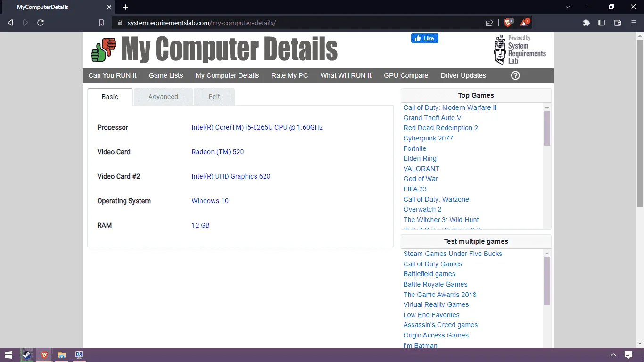Open Rate My PC in the nav bar

tap(289, 75)
